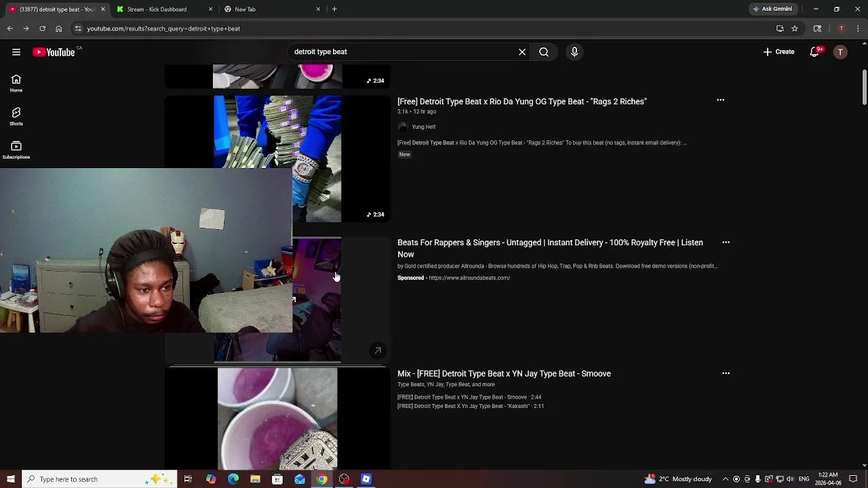Launch Microsoft Edge from the taskbar
Image resolution: width=868 pixels, height=488 pixels.
[x=233, y=479]
